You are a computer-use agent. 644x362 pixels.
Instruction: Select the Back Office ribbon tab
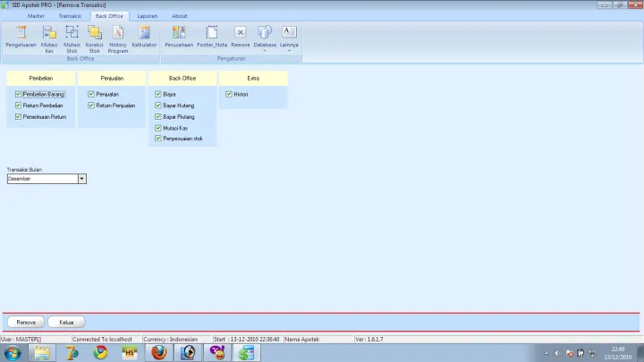tap(109, 16)
